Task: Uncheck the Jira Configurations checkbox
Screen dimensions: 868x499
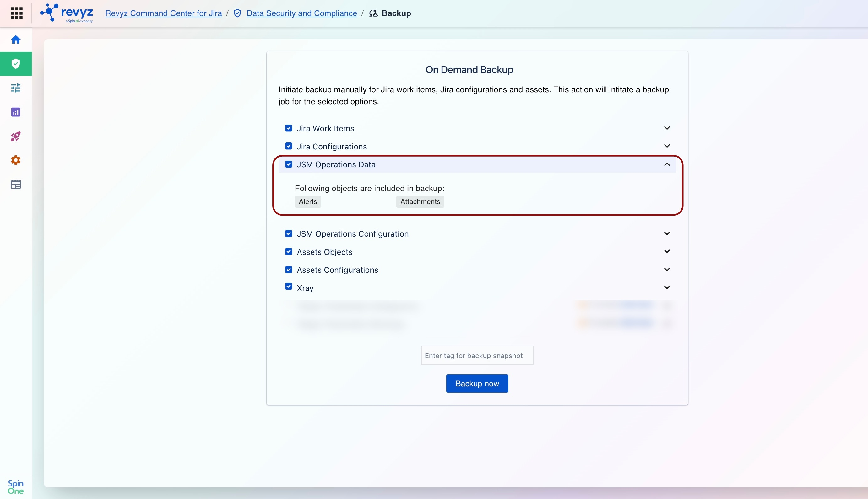Action: coord(289,146)
